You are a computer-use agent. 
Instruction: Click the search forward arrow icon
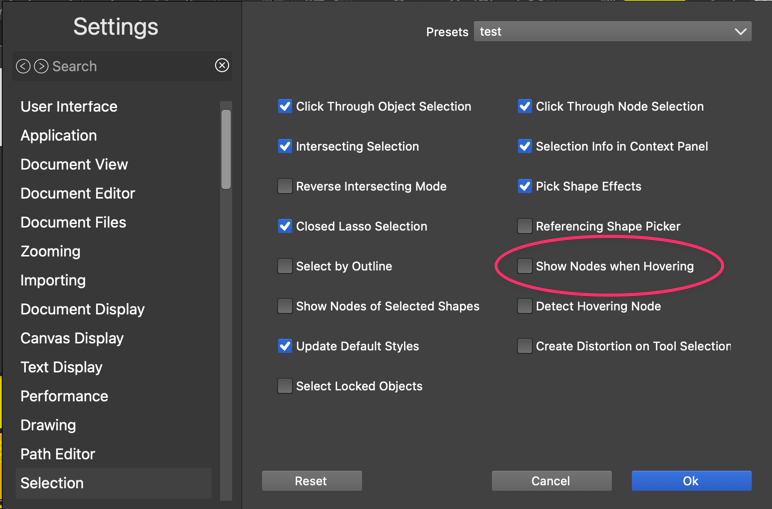coord(41,66)
